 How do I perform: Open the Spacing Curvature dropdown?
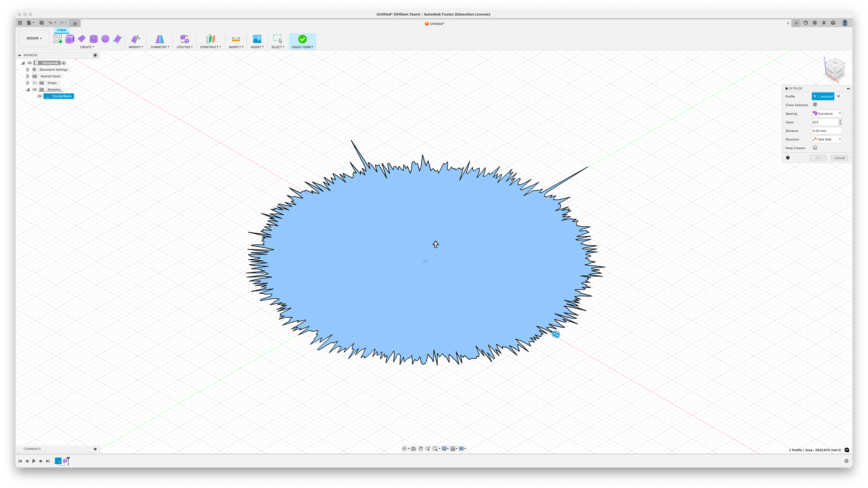coord(827,113)
